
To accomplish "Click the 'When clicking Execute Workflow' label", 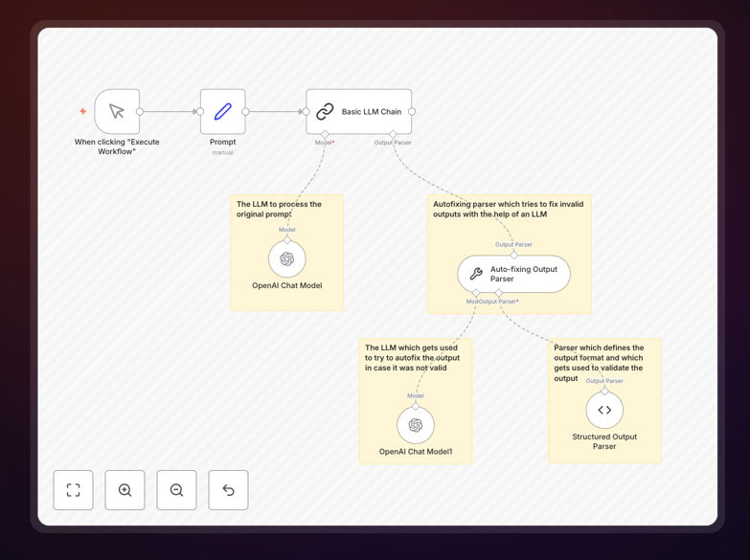I will [x=117, y=146].
